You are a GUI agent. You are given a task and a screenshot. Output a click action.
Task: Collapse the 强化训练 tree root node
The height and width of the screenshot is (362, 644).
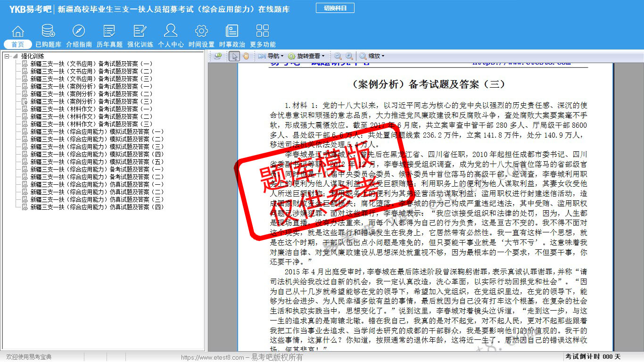click(x=7, y=56)
